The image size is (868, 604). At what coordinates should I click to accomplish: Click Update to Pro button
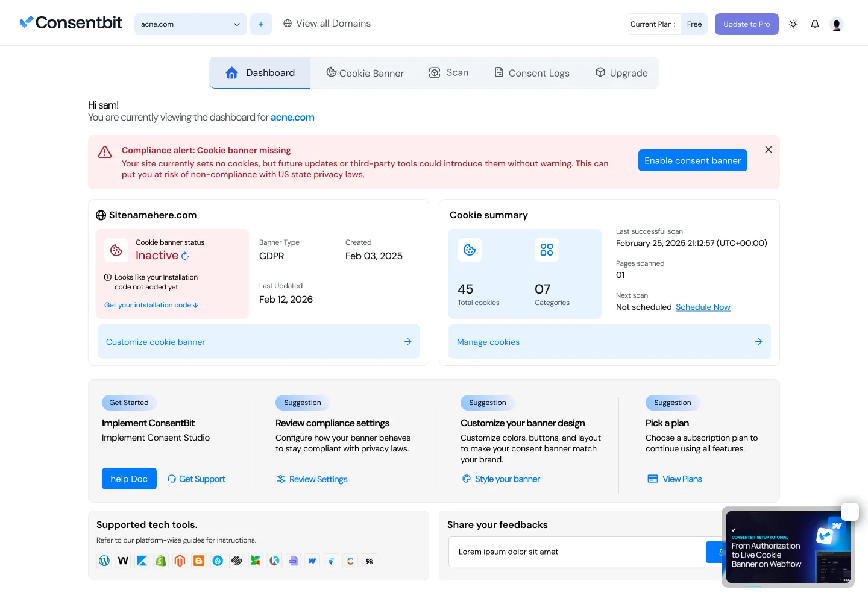tap(746, 24)
